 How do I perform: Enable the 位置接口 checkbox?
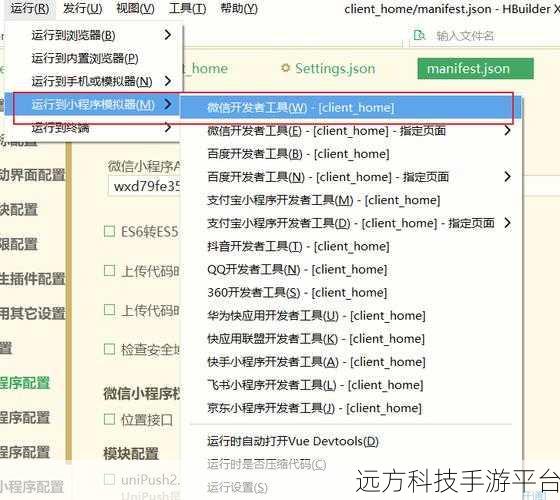[x=109, y=419]
